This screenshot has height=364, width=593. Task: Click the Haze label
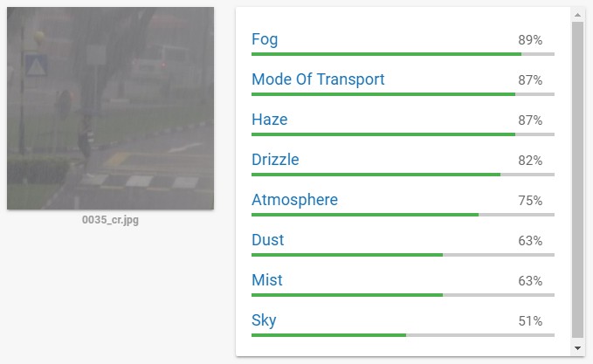click(270, 120)
